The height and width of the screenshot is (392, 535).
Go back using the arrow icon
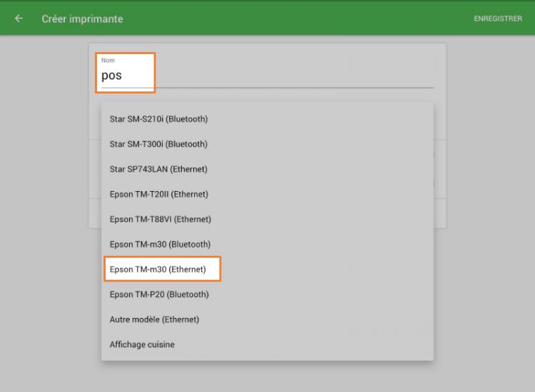point(19,19)
